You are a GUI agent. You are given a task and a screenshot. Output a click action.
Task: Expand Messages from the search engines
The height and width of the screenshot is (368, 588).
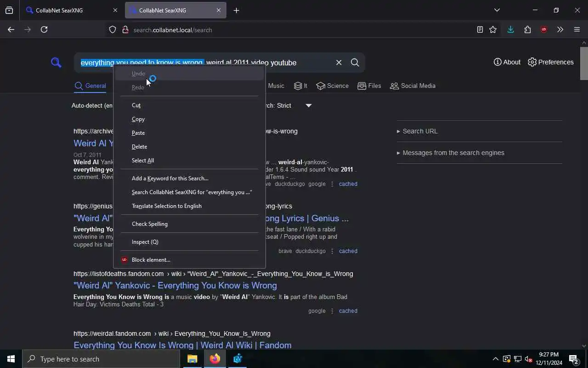450,153
